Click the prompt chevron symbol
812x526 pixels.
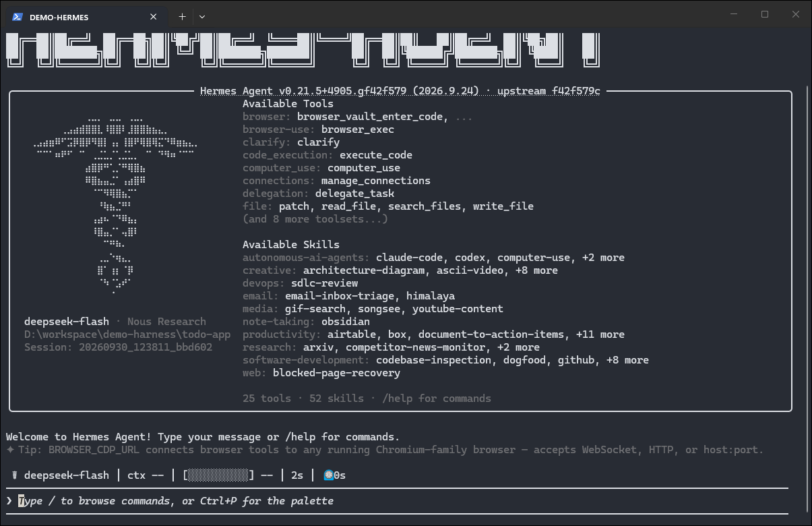(x=9, y=501)
